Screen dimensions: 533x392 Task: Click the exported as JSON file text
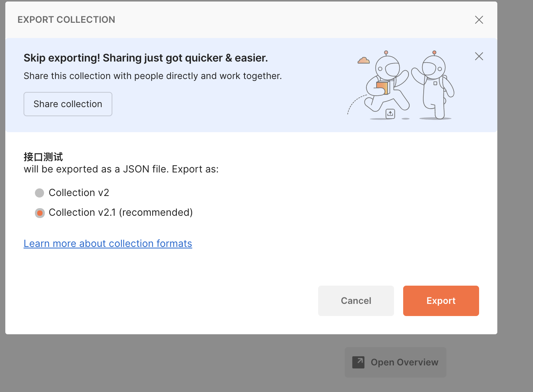click(x=121, y=169)
